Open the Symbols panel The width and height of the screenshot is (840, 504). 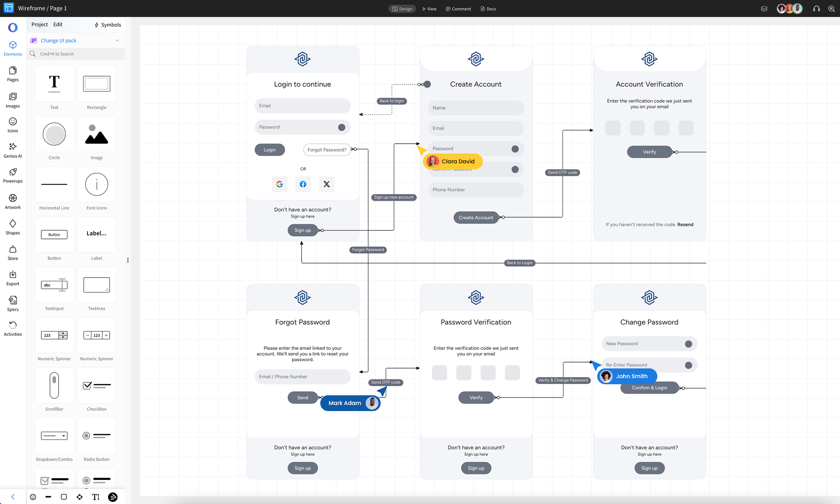(x=108, y=25)
